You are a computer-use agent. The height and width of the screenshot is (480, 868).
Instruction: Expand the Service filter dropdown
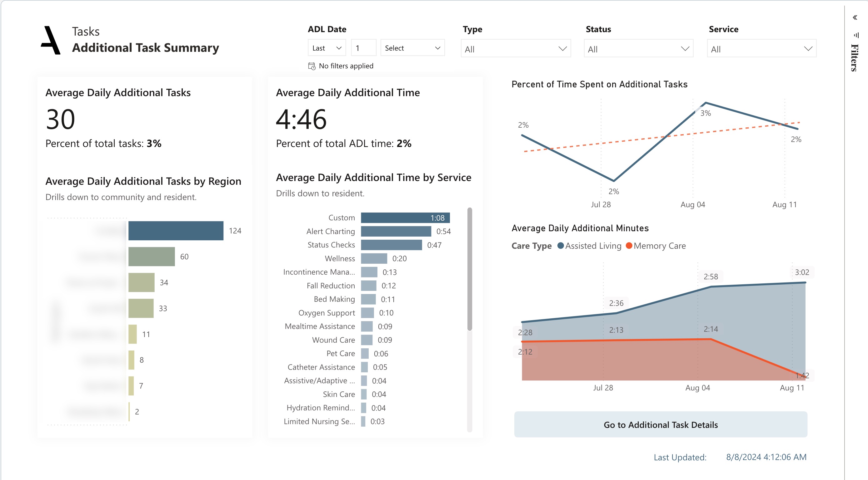click(761, 49)
